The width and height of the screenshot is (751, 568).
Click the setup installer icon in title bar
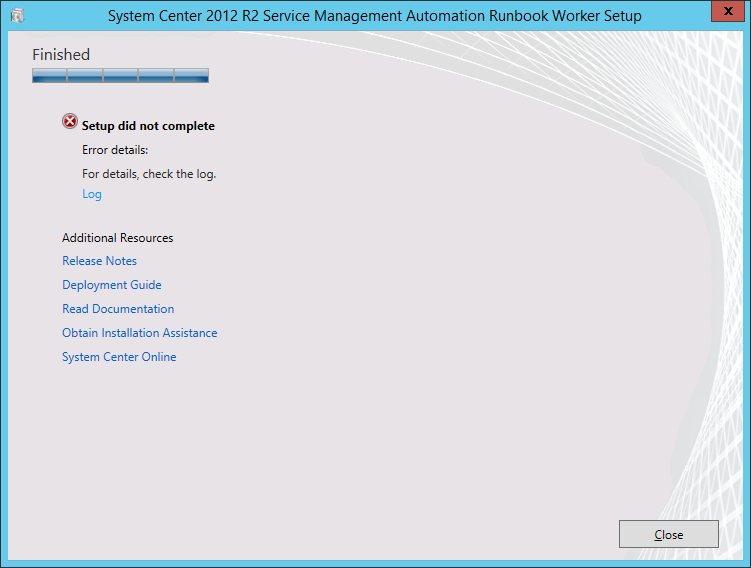point(18,15)
